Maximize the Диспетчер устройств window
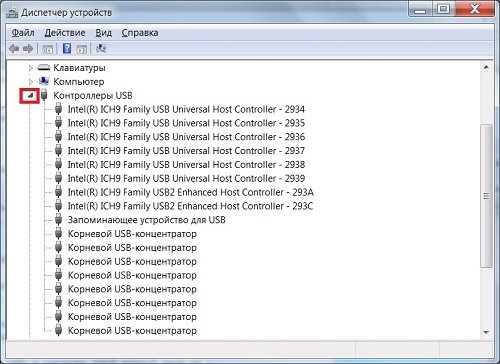500x364 pixels. click(443, 9)
